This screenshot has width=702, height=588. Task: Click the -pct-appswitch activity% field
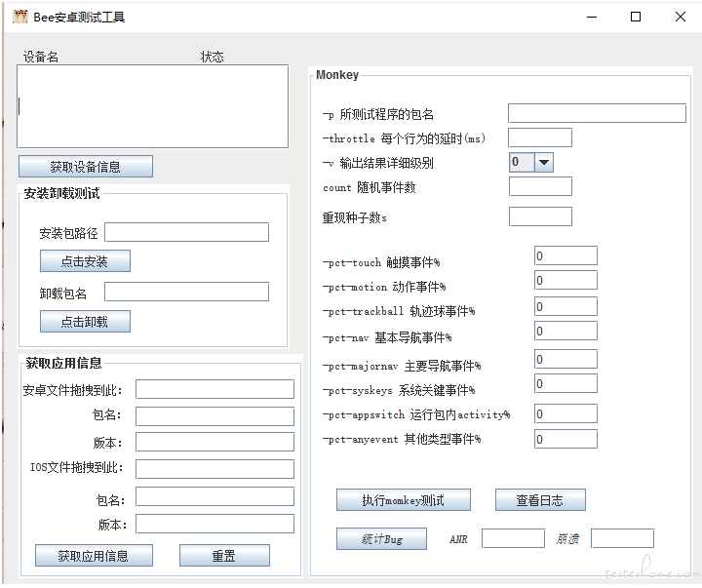[565, 413]
